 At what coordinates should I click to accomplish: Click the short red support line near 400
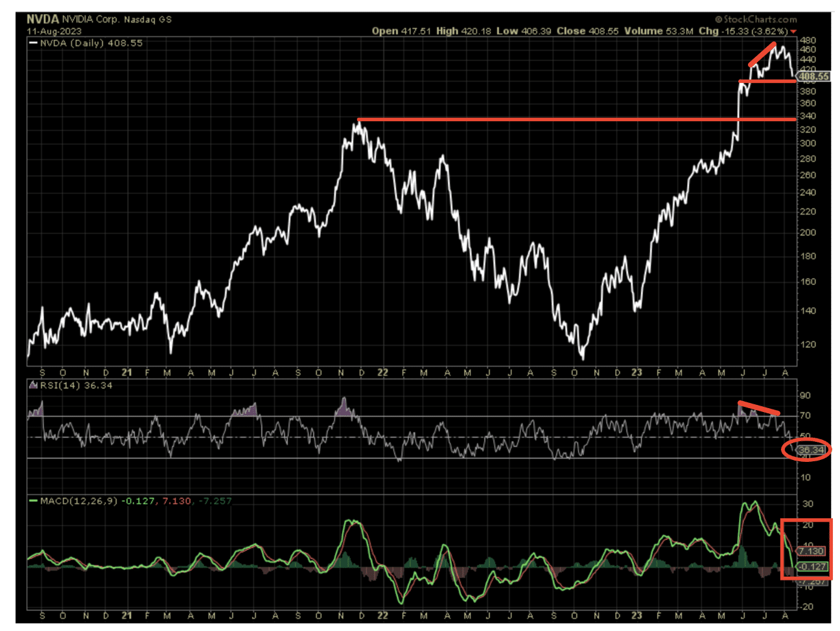point(767,81)
